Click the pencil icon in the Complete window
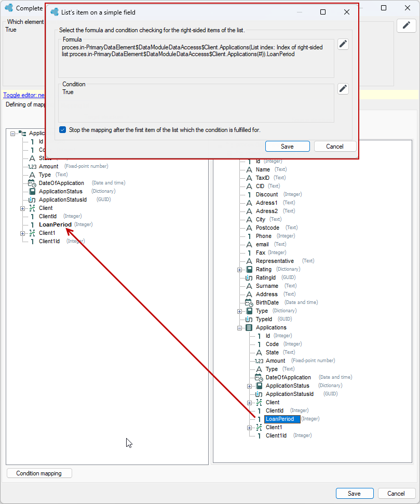The height and width of the screenshot is (504, 420). point(406,25)
